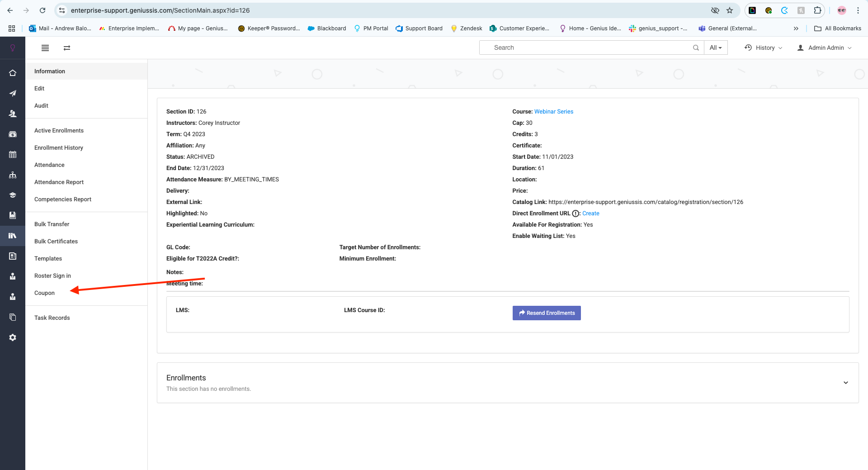
Task: Expand the Enrollments panel chevron
Action: coord(846,383)
